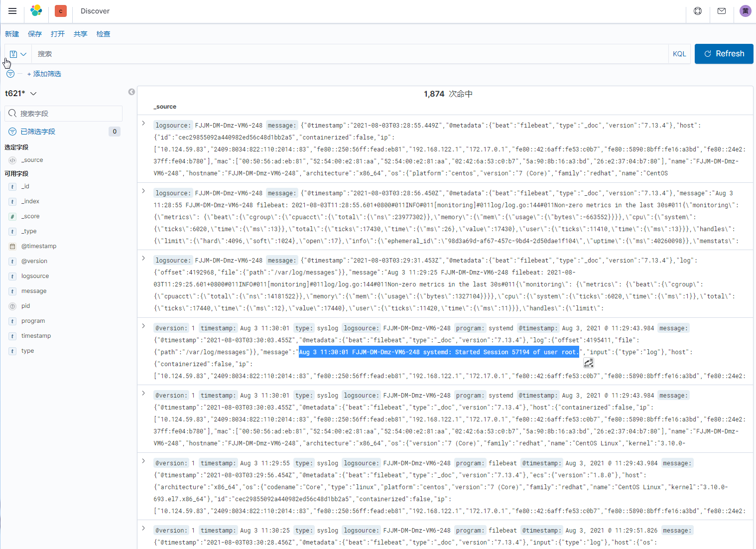Select the _score field name
Screen dimensions: 756x549
[x=30, y=217]
